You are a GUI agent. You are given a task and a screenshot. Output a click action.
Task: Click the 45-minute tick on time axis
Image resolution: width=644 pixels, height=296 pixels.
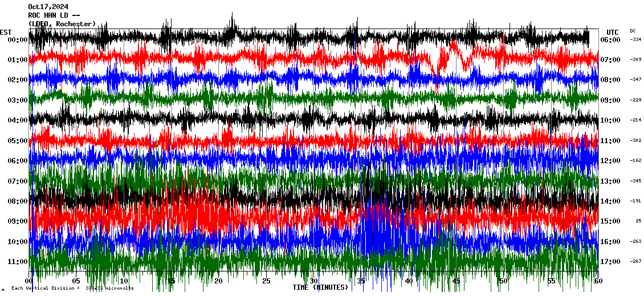pyautogui.click(x=455, y=281)
